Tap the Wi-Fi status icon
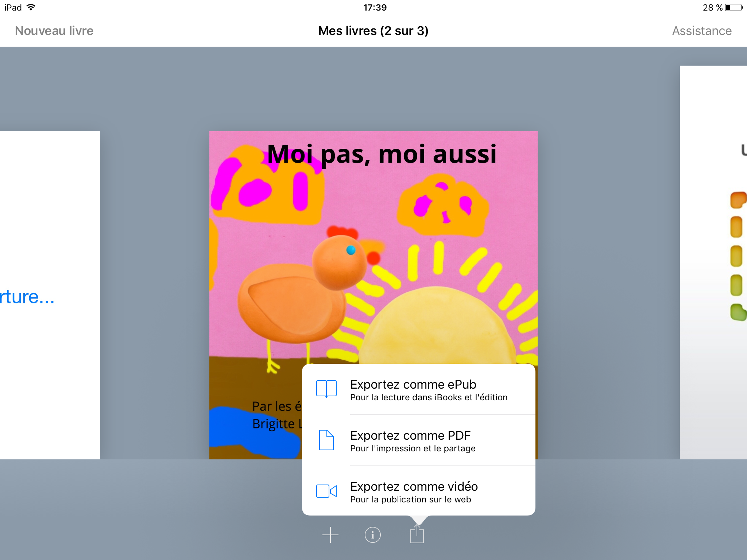Image resolution: width=747 pixels, height=560 pixels. coord(31,7)
